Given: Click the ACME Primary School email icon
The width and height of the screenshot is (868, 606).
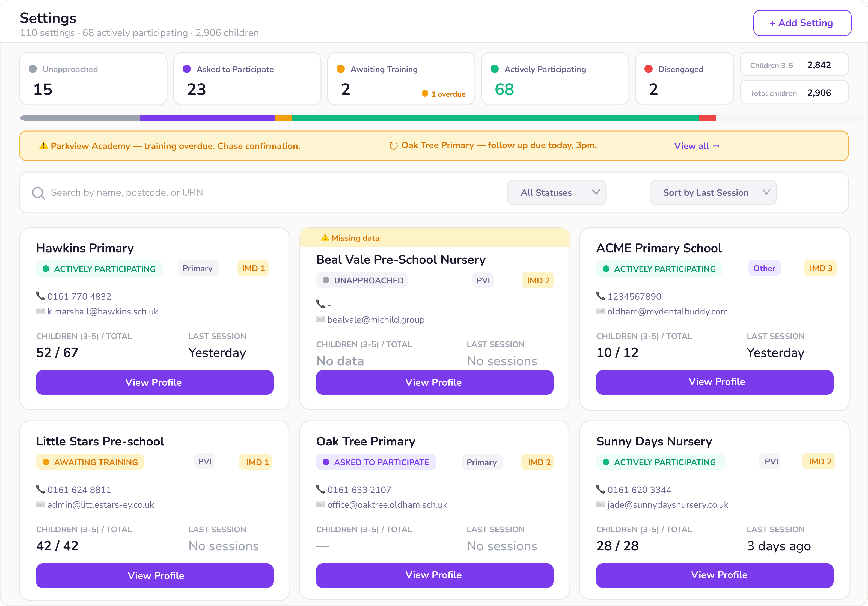Looking at the screenshot, I should click(600, 311).
